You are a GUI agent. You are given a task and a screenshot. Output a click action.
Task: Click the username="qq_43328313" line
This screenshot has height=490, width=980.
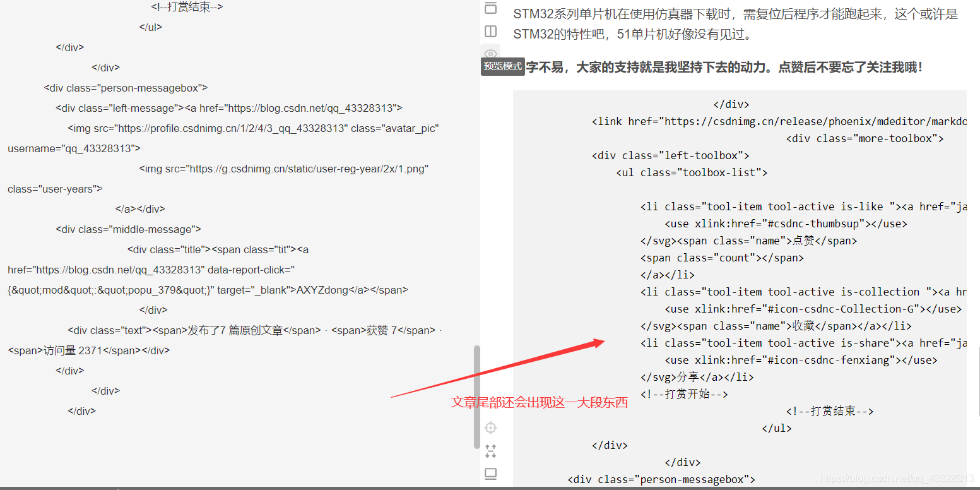74,148
